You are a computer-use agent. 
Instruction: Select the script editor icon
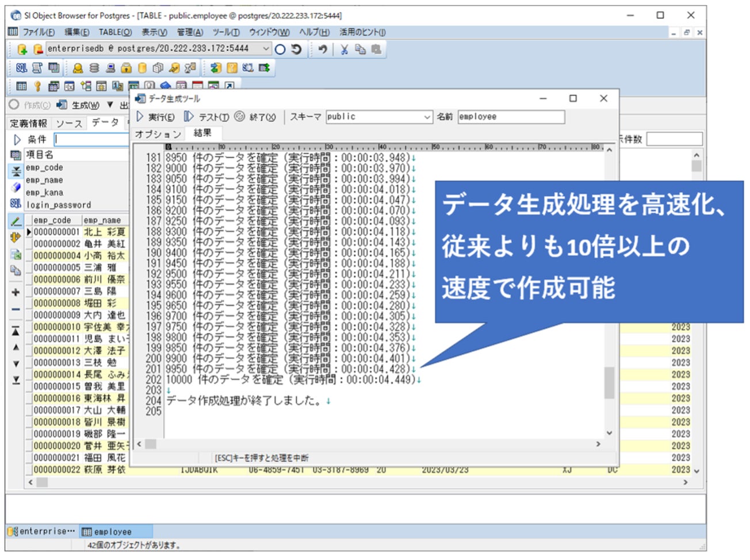36,68
